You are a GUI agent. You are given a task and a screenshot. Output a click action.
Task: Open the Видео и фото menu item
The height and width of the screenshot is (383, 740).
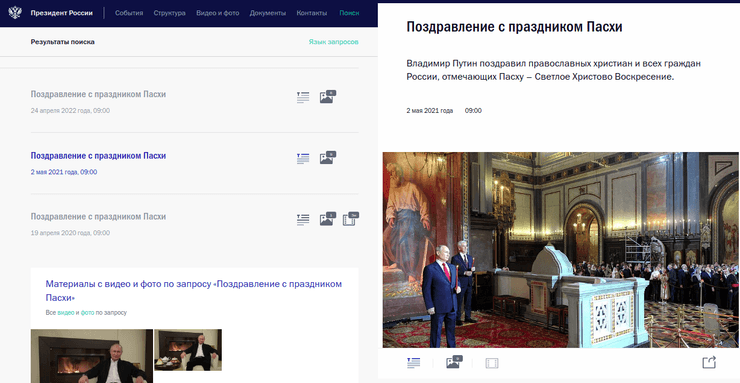coord(218,13)
